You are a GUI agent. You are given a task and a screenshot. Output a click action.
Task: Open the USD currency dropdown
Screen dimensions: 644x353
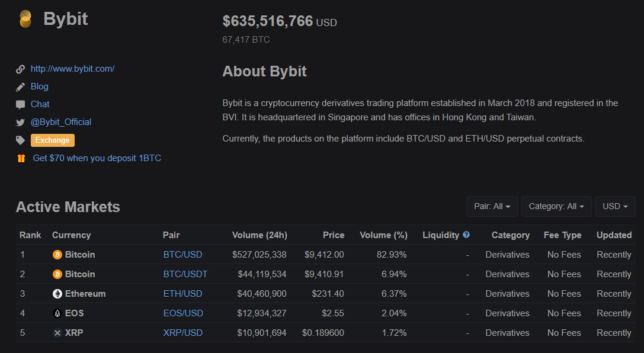(615, 207)
